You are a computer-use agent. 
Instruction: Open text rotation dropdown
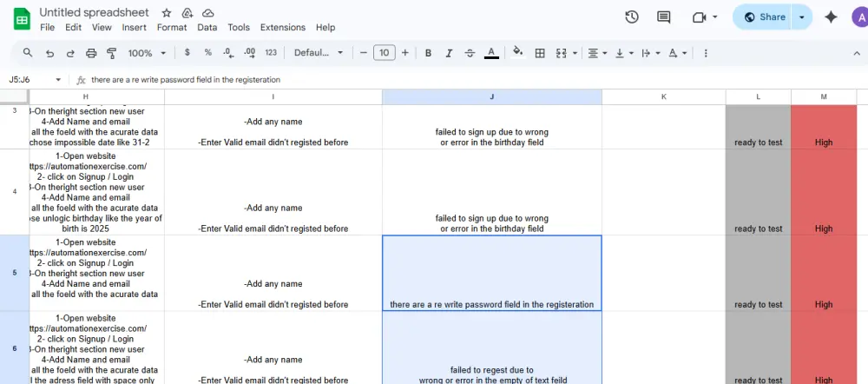point(677,53)
